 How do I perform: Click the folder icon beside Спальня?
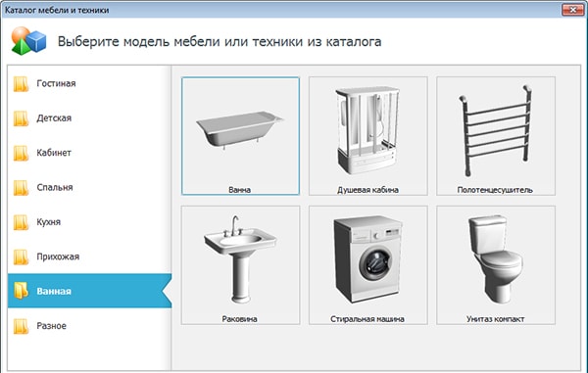click(x=21, y=188)
